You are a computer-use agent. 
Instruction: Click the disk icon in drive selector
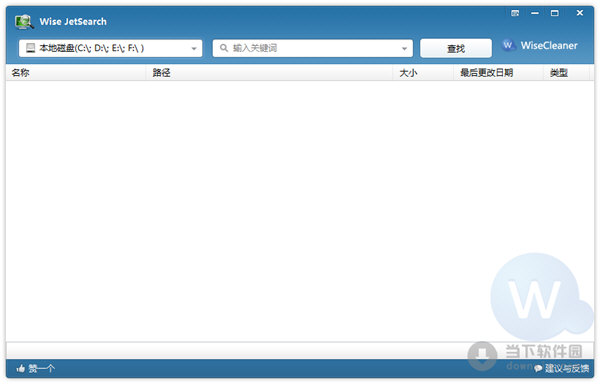coord(30,48)
